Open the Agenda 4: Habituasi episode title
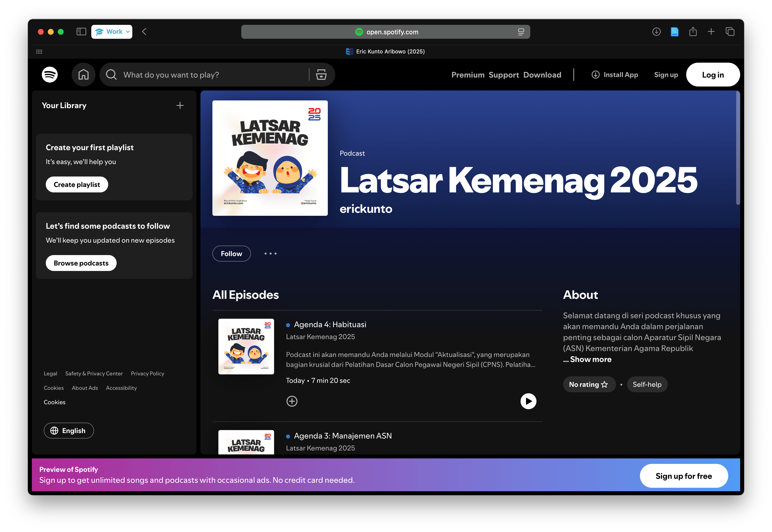The height and width of the screenshot is (532, 772). point(330,324)
